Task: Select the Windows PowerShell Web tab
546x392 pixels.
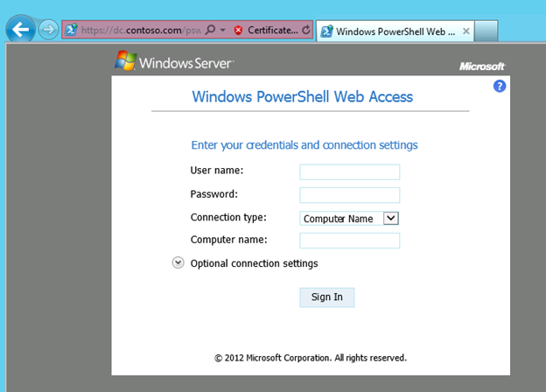Action: pos(395,31)
